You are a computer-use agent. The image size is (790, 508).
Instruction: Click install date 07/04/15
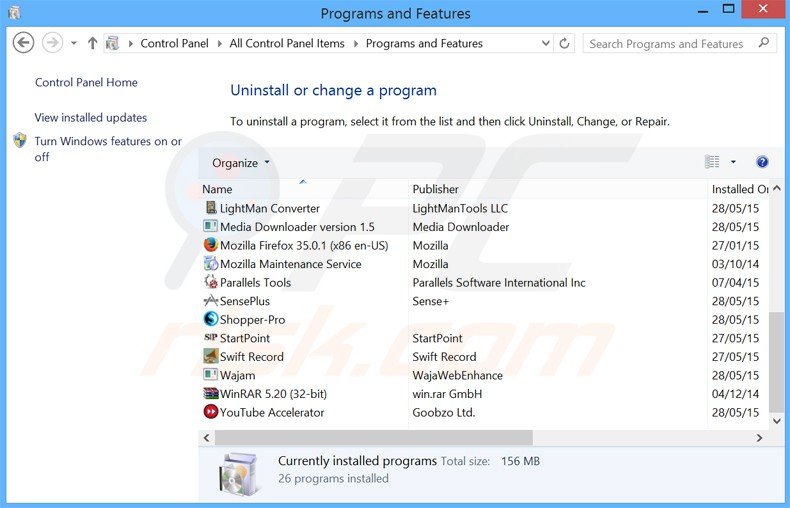735,282
